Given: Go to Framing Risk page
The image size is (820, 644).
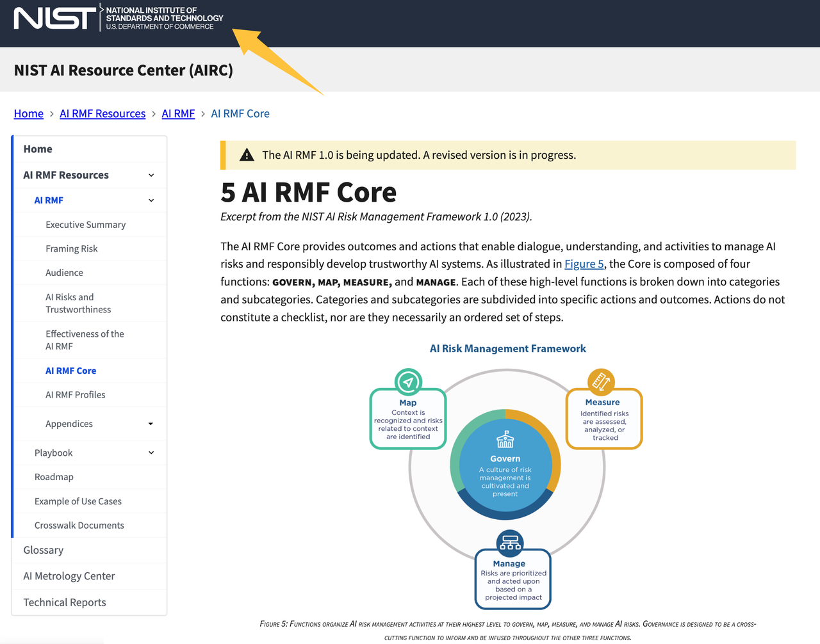Looking at the screenshot, I should coord(72,248).
